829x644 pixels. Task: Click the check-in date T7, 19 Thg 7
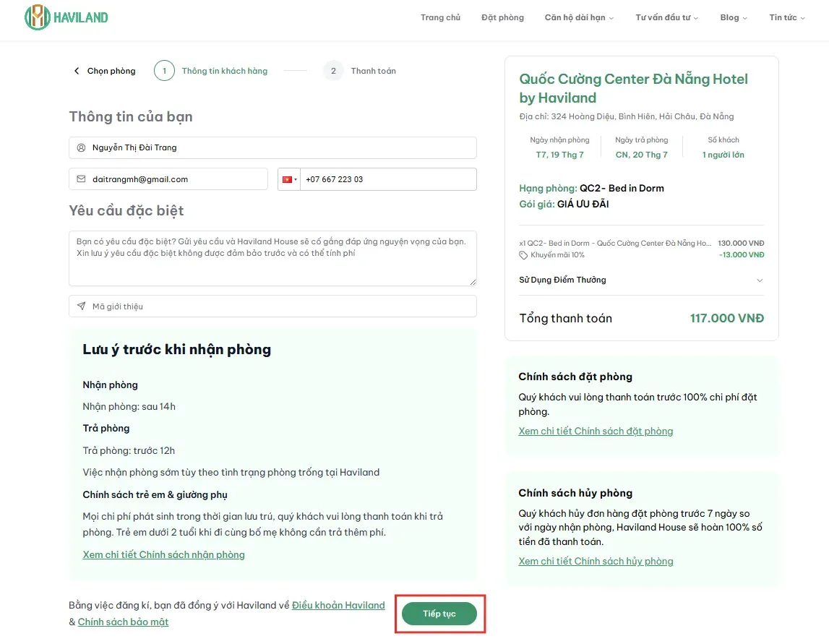point(560,155)
